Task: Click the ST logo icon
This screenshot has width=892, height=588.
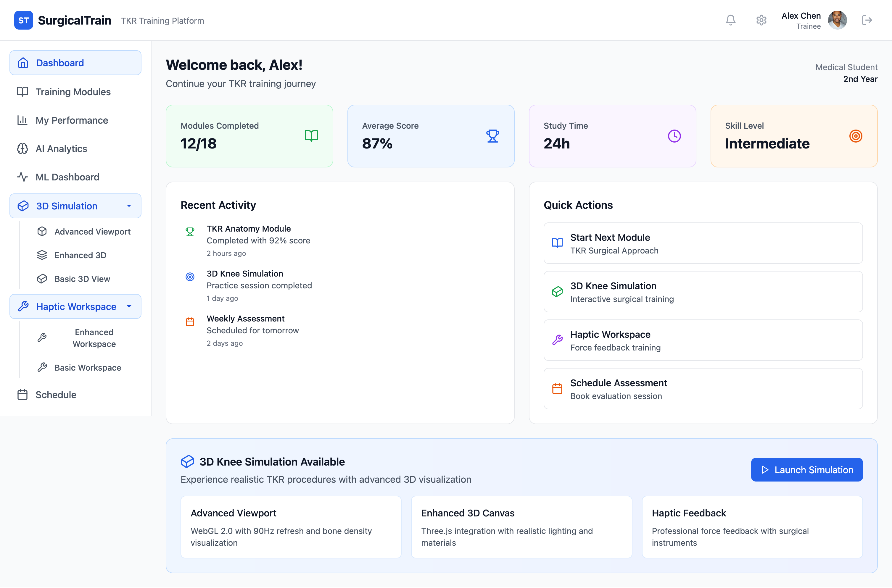Action: coord(24,20)
